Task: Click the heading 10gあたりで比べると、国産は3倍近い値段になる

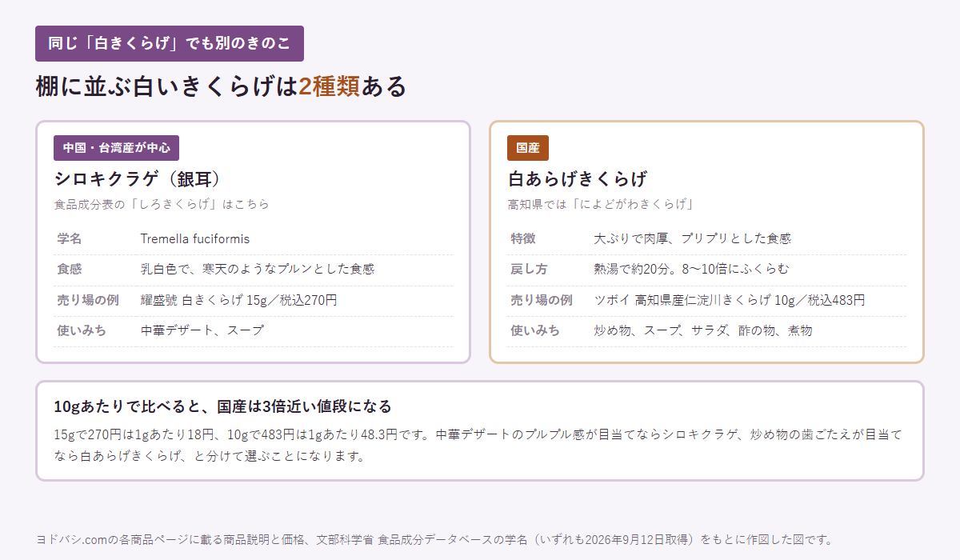Action: (x=223, y=406)
